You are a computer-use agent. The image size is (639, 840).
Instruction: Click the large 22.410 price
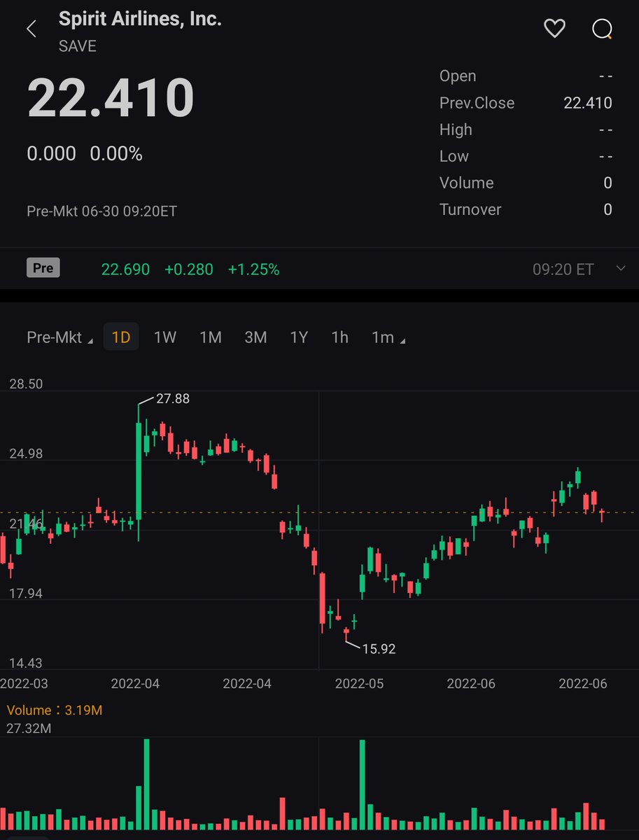(x=111, y=98)
